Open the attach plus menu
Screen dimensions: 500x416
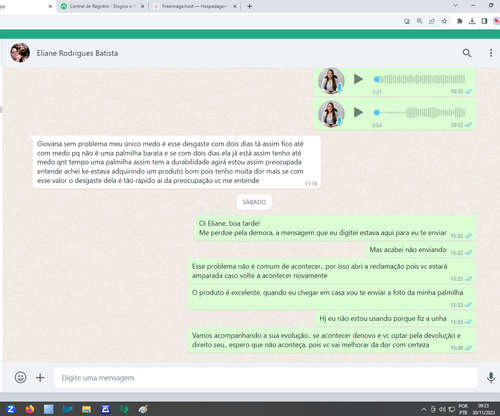click(x=40, y=377)
